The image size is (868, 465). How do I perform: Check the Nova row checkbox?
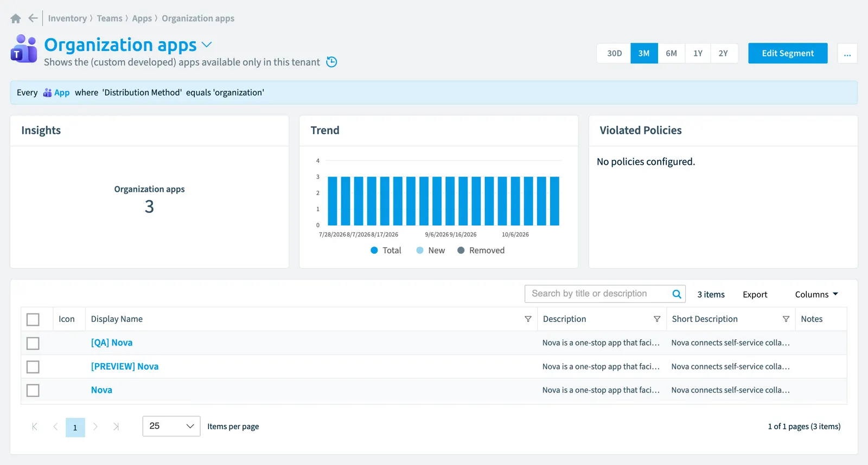click(x=33, y=390)
